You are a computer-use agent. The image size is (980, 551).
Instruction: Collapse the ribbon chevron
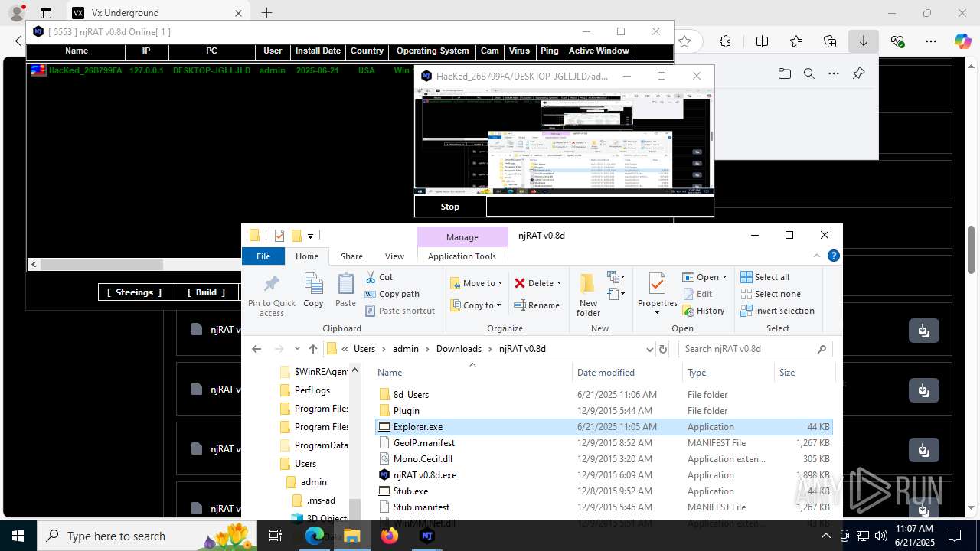(x=816, y=256)
